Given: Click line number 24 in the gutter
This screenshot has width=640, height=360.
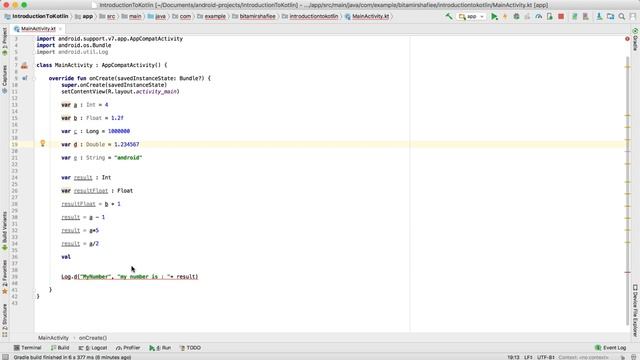Looking at the screenshot, I should 15,178.
